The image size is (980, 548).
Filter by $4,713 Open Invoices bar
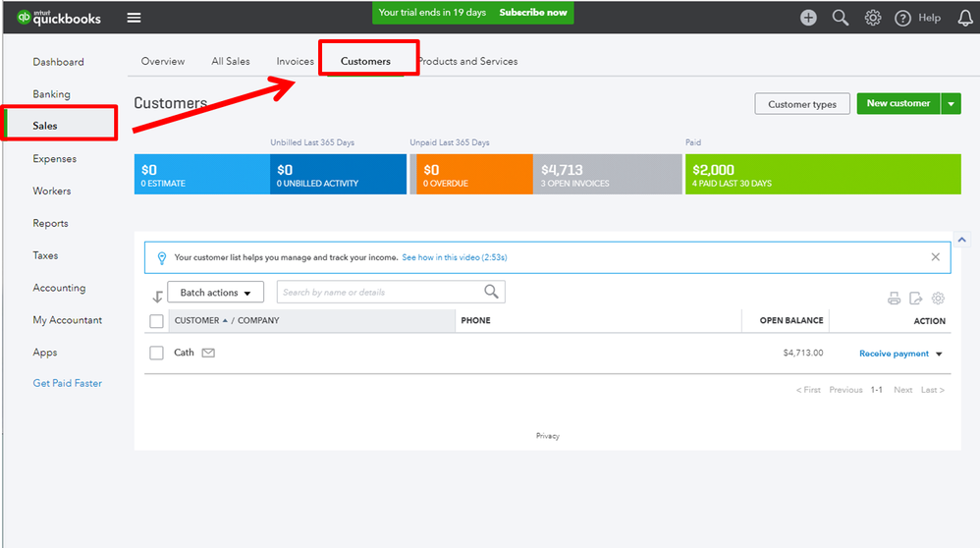[x=608, y=175]
